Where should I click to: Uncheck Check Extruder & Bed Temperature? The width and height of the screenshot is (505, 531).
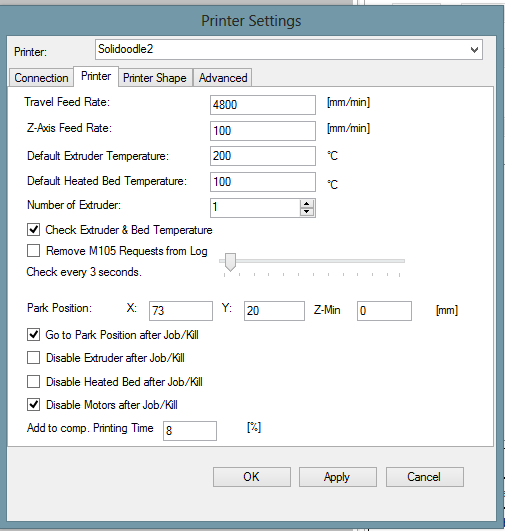click(33, 230)
